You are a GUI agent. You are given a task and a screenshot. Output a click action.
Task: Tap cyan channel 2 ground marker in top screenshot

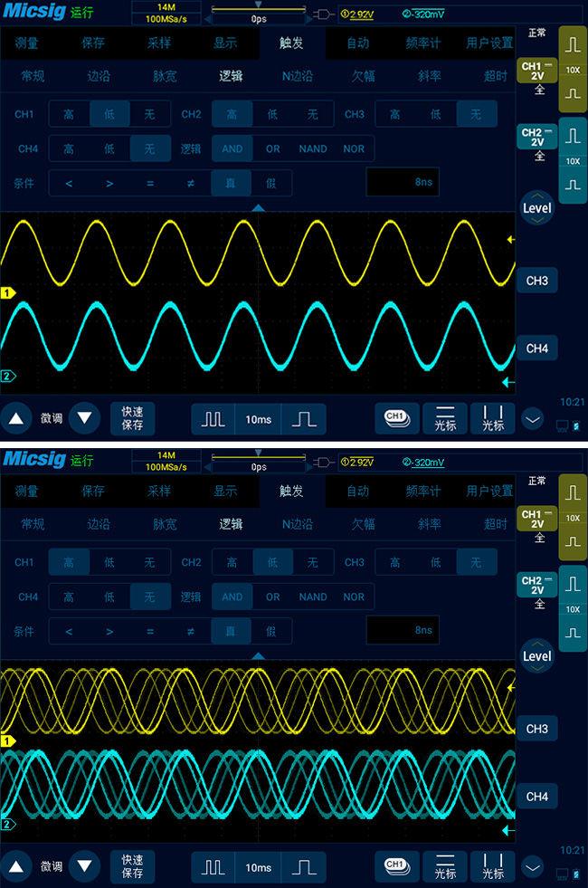[7, 376]
